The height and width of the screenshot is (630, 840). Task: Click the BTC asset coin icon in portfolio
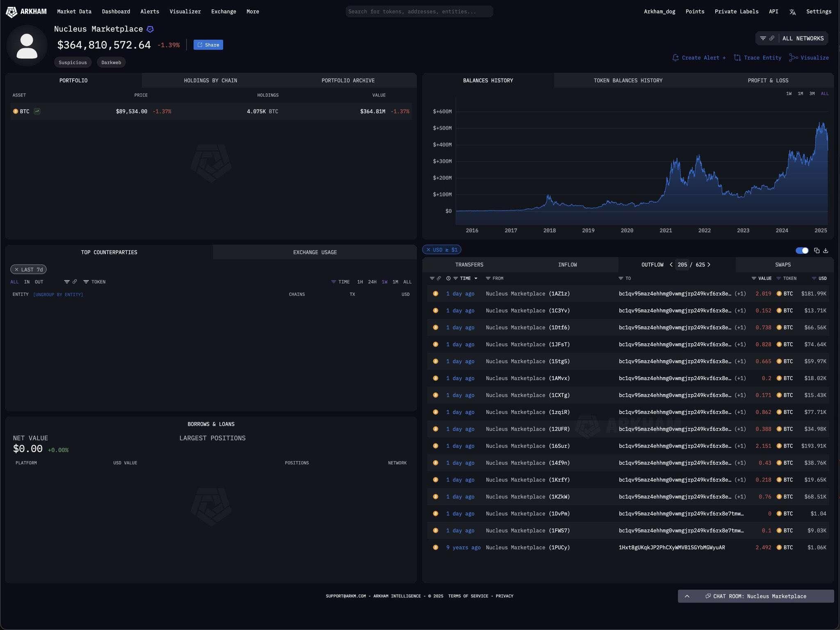point(16,111)
